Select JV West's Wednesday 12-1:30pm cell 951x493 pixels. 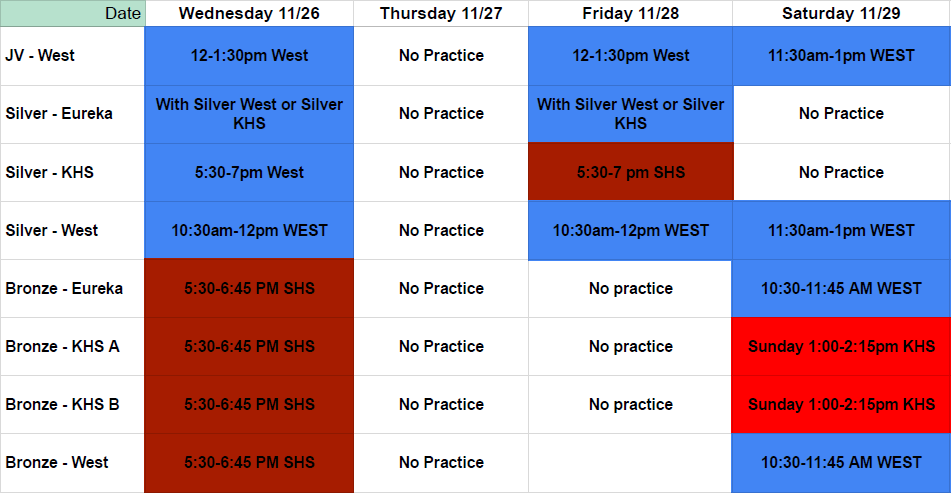(x=249, y=56)
